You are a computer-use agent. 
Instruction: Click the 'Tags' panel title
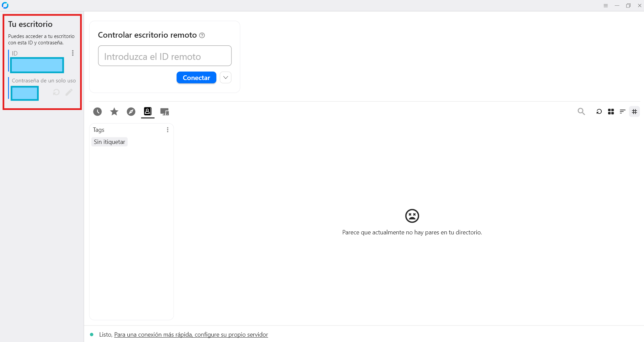[99, 130]
